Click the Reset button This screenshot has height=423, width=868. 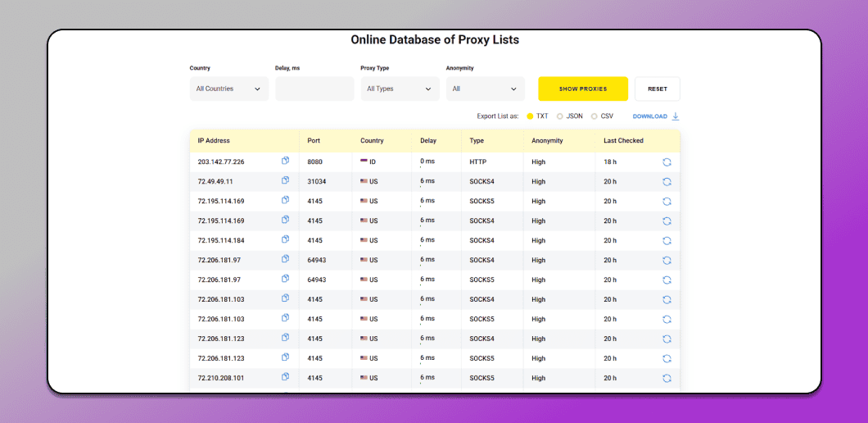(x=658, y=89)
